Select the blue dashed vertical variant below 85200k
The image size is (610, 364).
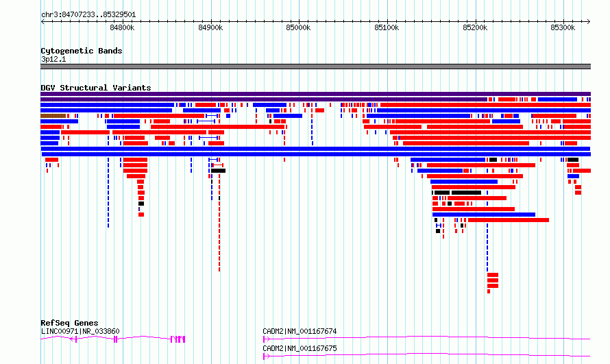click(487, 247)
